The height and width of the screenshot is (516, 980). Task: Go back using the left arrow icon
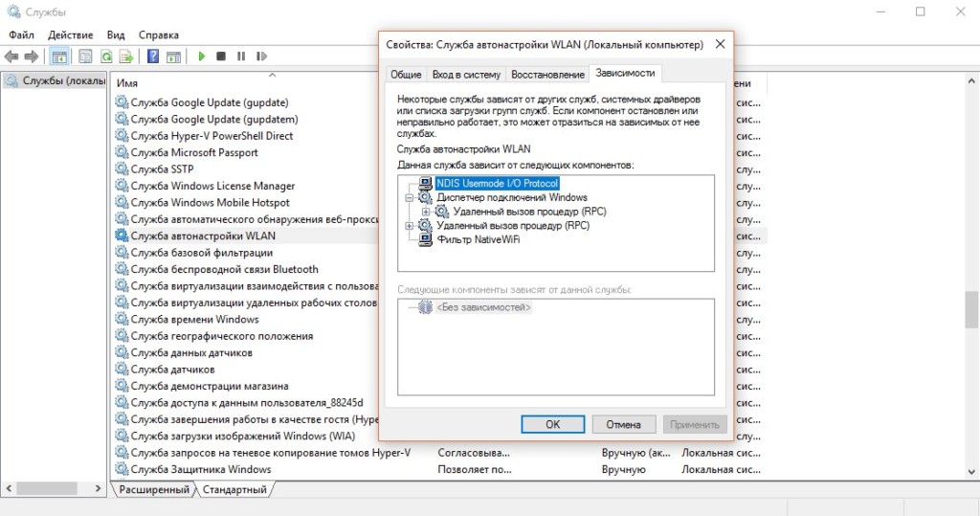pyautogui.click(x=12, y=56)
